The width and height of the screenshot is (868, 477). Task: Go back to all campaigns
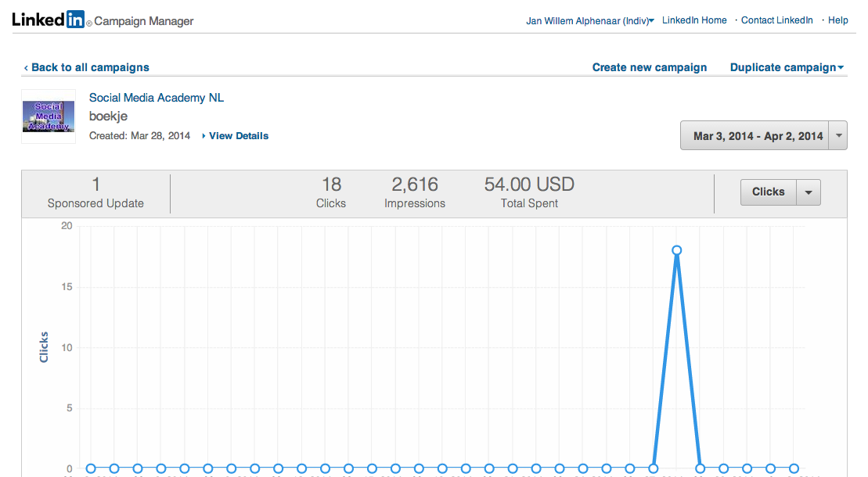point(86,67)
